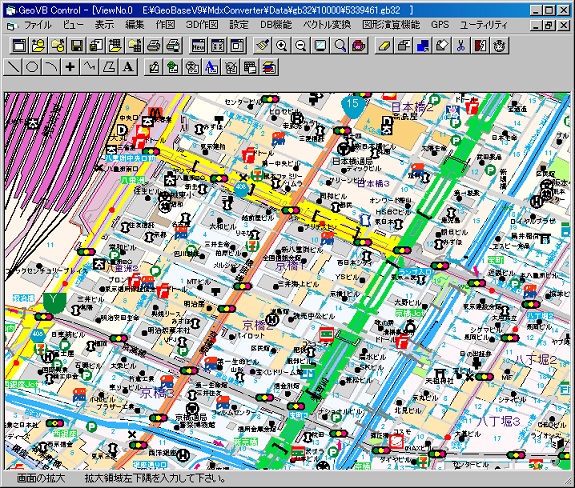Open the ベクトル変換 menu

tap(327, 25)
